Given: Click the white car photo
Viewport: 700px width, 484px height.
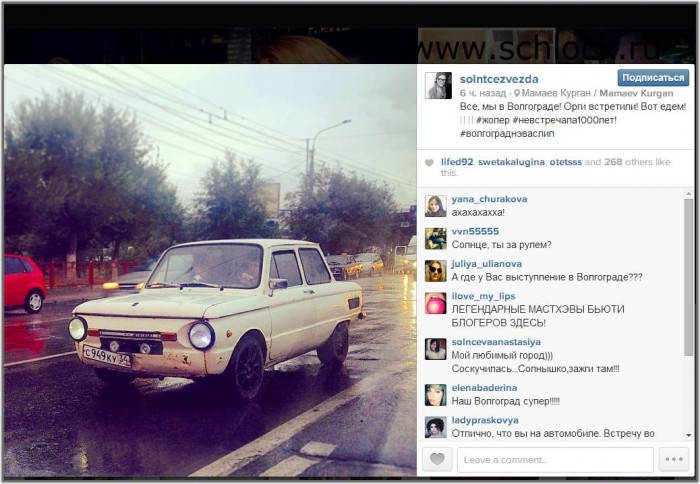Looking at the screenshot, I should 210,271.
